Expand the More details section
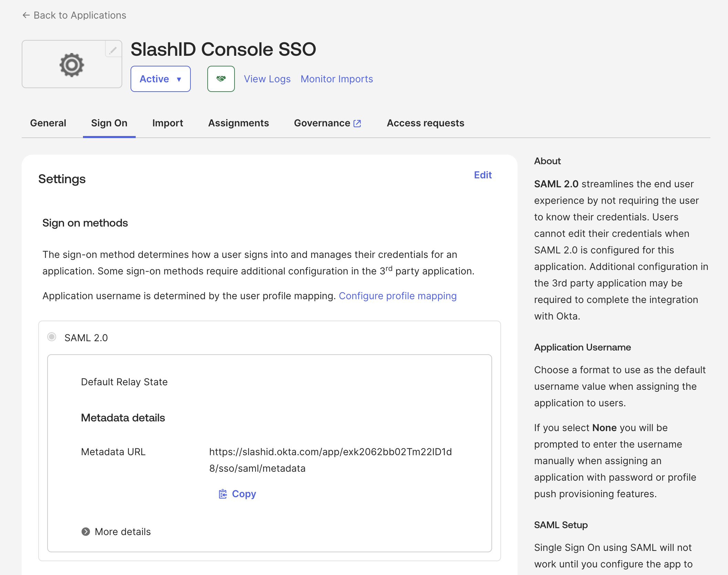Screen dimensions: 728x575 pyautogui.click(x=122, y=531)
